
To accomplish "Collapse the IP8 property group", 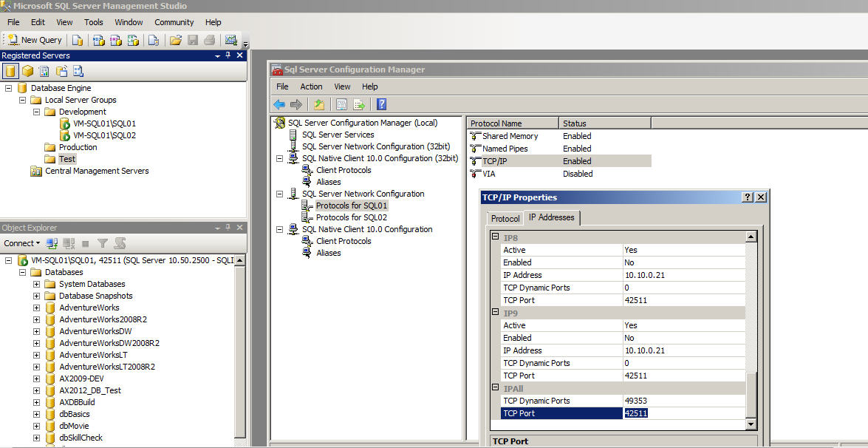I will pyautogui.click(x=496, y=237).
